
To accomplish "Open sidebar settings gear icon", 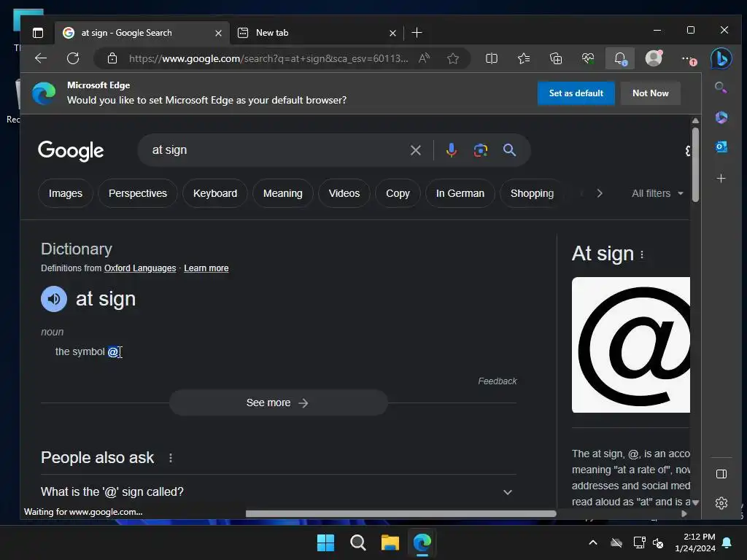I will (x=721, y=503).
